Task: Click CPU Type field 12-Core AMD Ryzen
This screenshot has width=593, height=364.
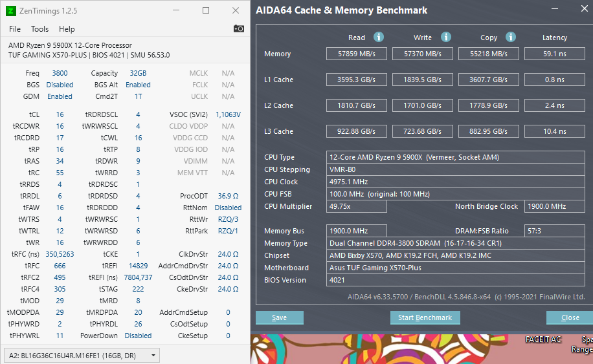Action: click(456, 157)
